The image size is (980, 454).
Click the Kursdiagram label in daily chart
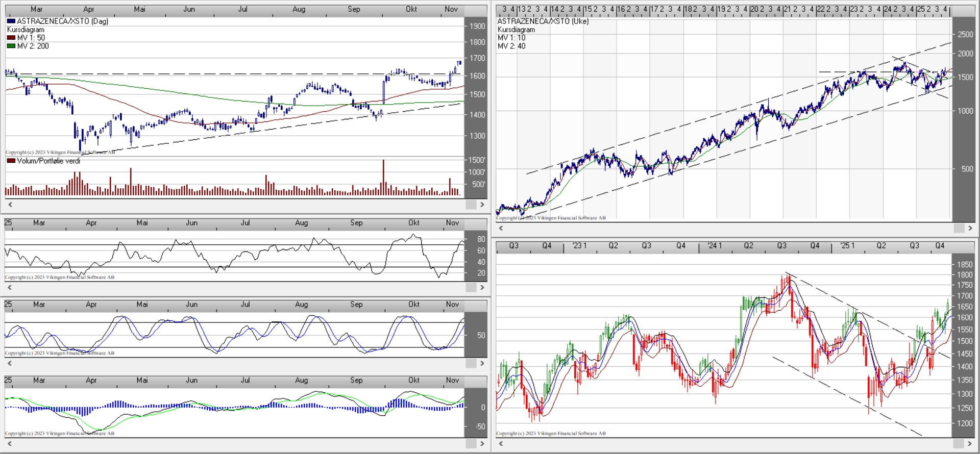(26, 30)
